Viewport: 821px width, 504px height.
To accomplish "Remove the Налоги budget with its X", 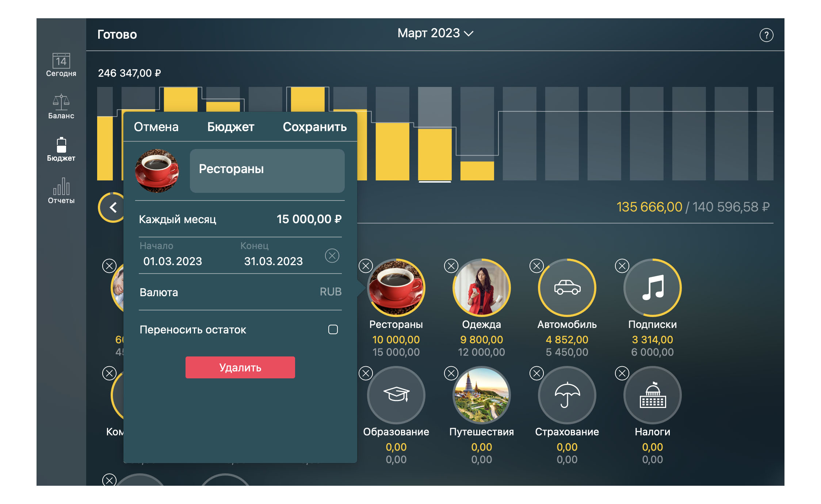I will 622,373.
